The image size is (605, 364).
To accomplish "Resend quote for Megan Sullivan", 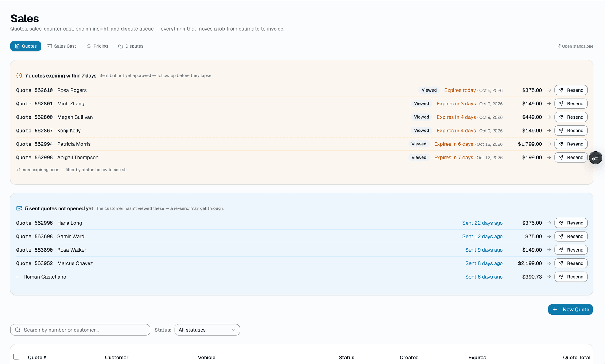I will (x=571, y=117).
